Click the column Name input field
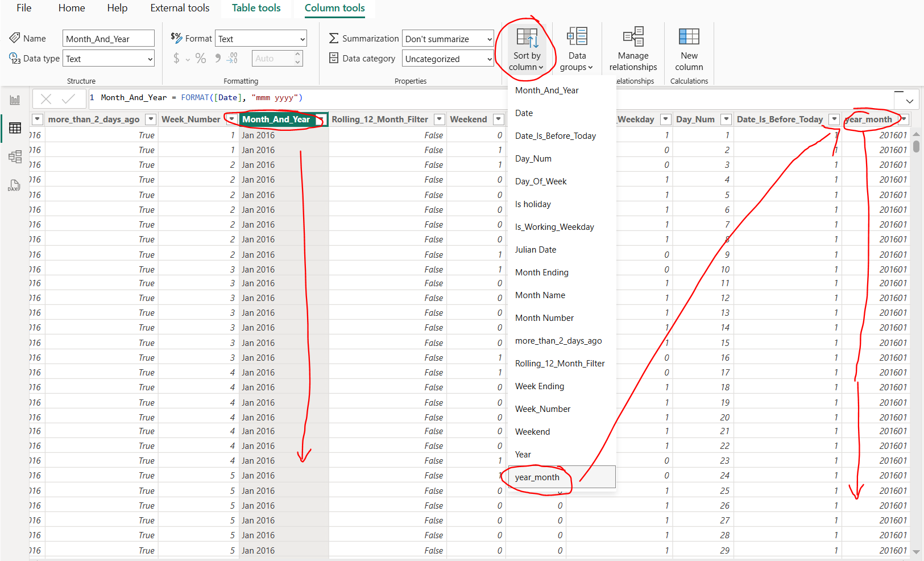The image size is (924, 561). (x=109, y=39)
